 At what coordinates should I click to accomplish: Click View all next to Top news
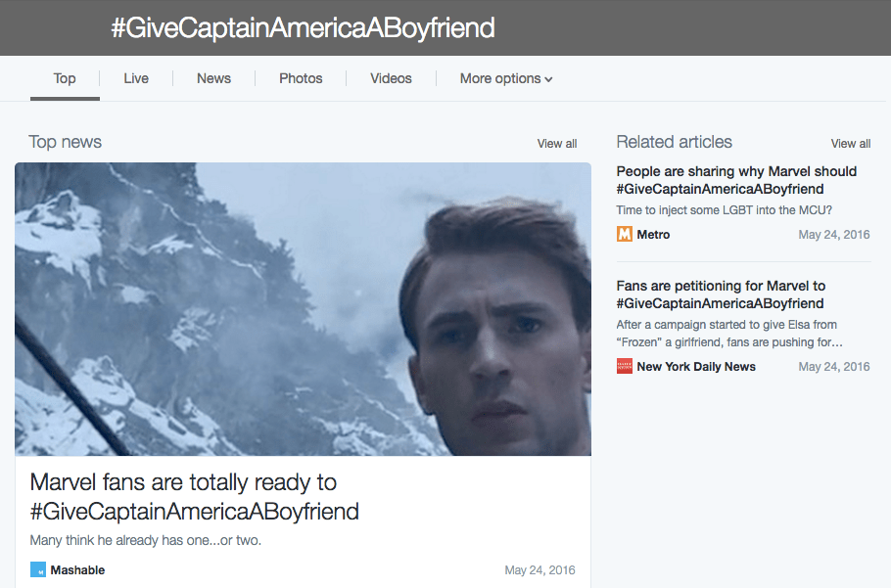(556, 144)
